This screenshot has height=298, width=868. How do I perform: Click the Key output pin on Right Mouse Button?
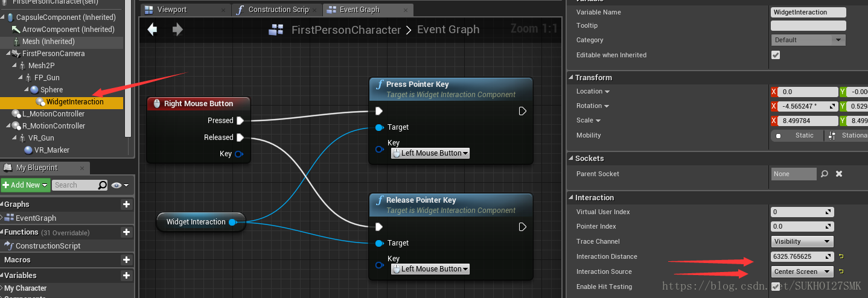click(x=238, y=154)
